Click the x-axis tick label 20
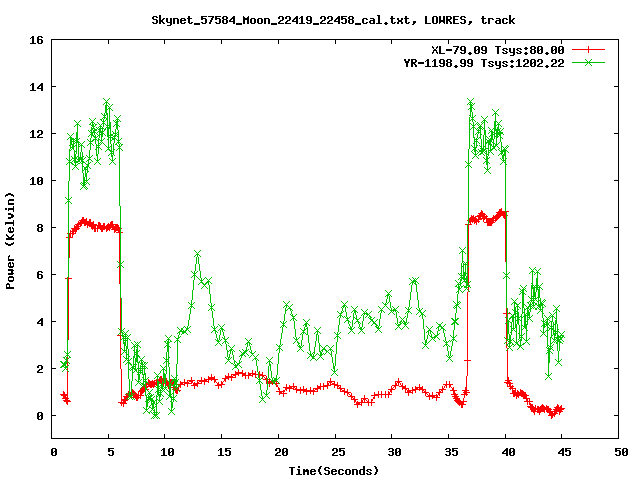640x480 pixels. click(x=281, y=452)
